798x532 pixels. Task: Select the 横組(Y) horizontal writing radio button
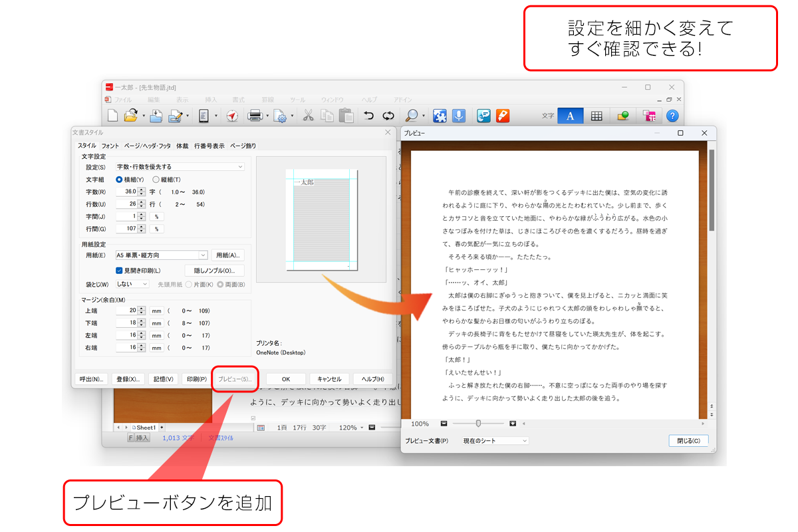pos(120,180)
